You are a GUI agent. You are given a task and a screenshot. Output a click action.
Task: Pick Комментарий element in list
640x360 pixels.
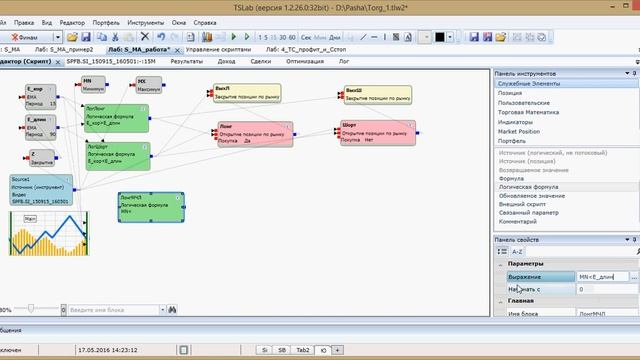tap(518, 221)
